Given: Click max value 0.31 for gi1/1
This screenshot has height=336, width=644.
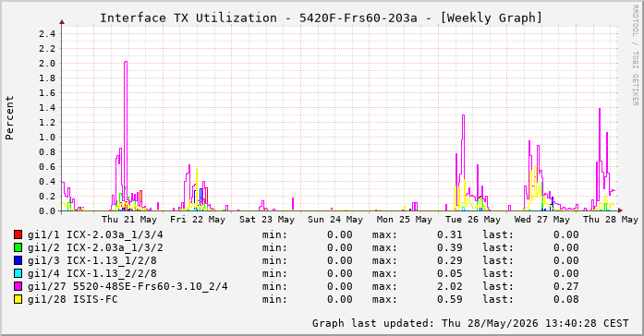Looking at the screenshot, I should coord(449,234).
